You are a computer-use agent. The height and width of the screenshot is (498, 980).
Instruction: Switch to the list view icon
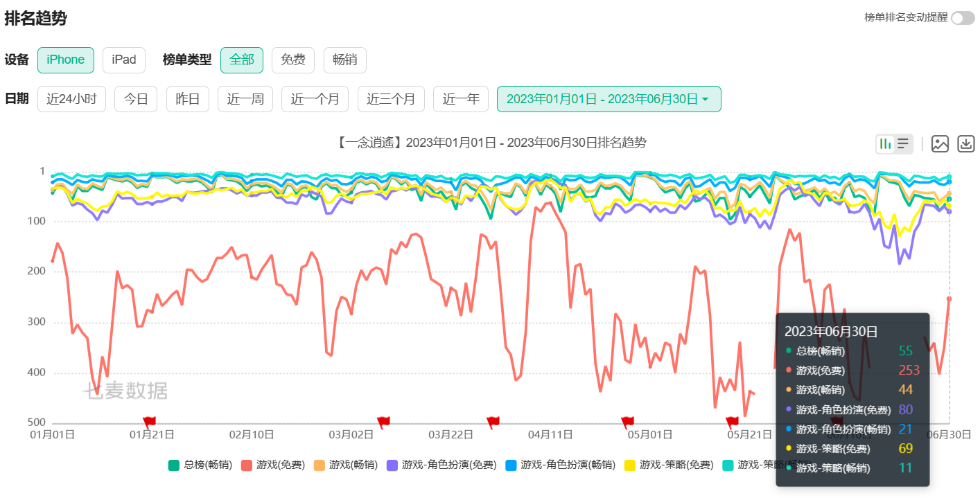click(903, 144)
